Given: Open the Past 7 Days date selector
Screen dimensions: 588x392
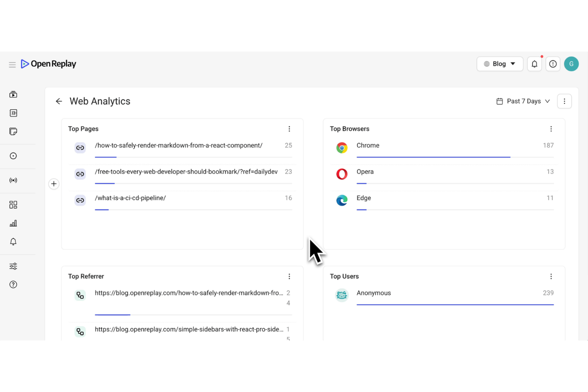Looking at the screenshot, I should tap(523, 101).
